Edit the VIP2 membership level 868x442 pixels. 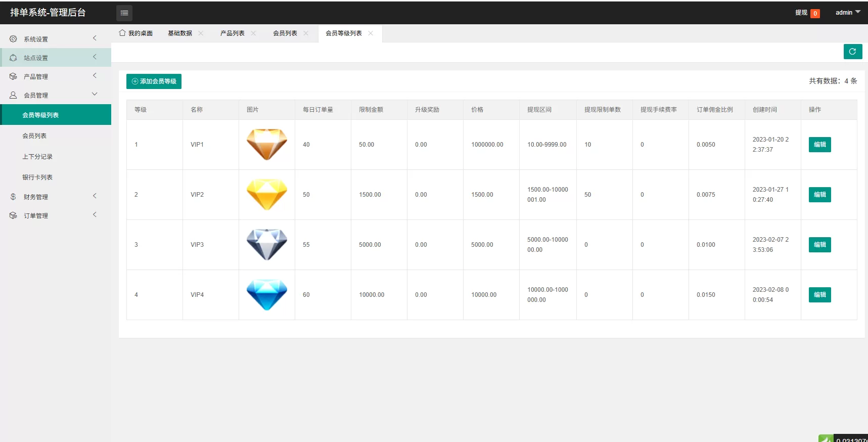[819, 195]
